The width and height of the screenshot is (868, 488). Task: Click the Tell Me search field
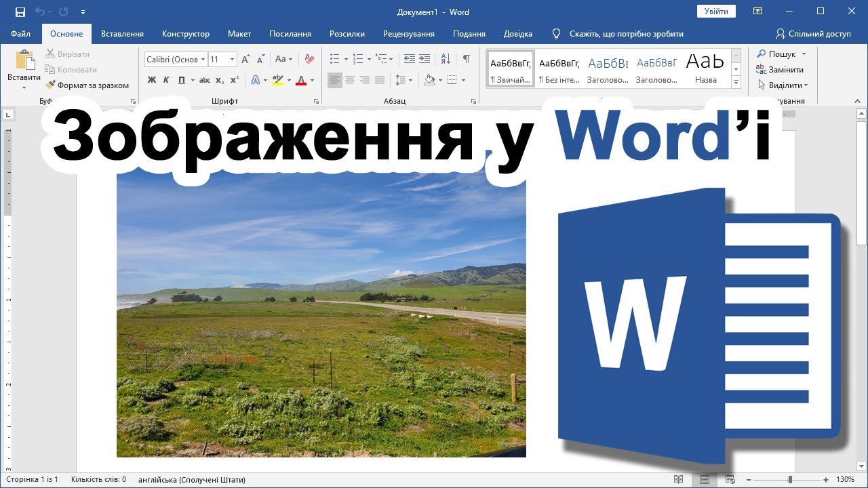626,33
